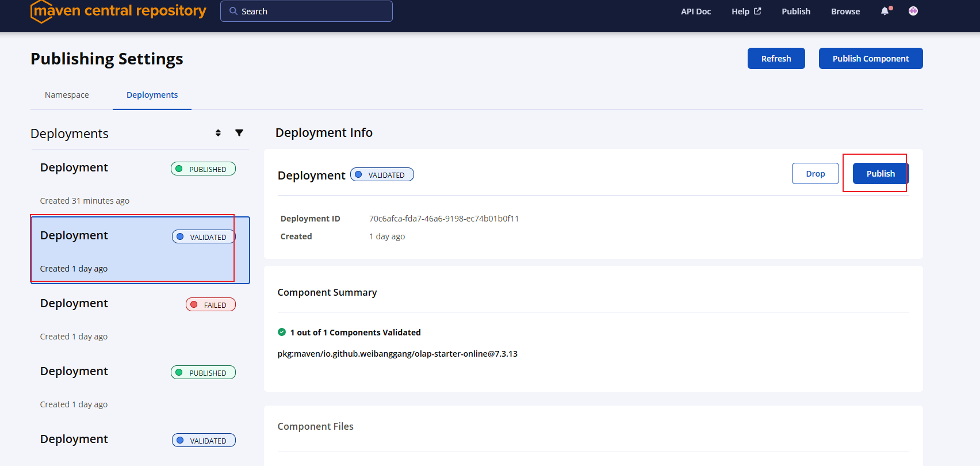Click the FAILED status badge
980x466 pixels.
click(210, 305)
